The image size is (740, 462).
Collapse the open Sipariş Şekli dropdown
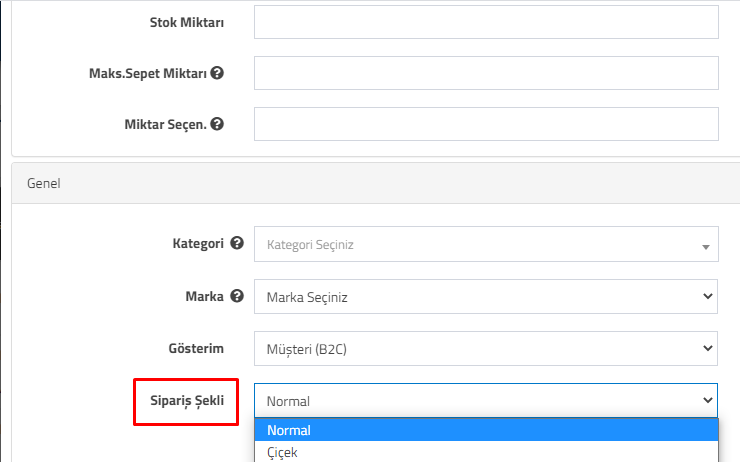(486, 401)
